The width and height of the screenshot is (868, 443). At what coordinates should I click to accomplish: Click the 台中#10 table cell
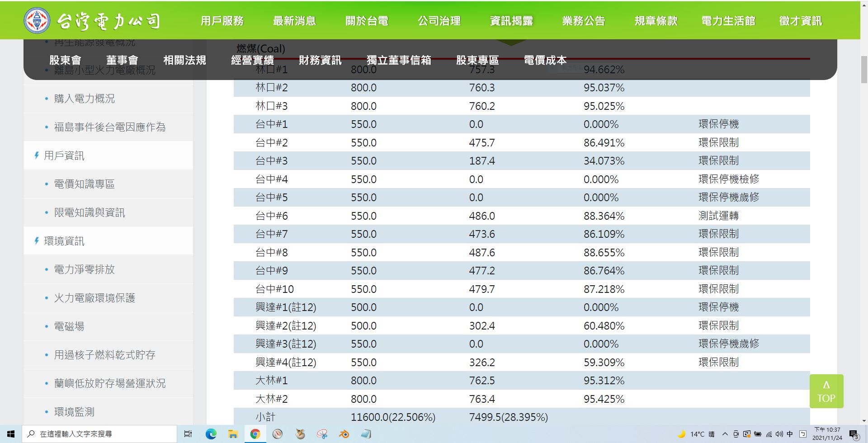274,289
